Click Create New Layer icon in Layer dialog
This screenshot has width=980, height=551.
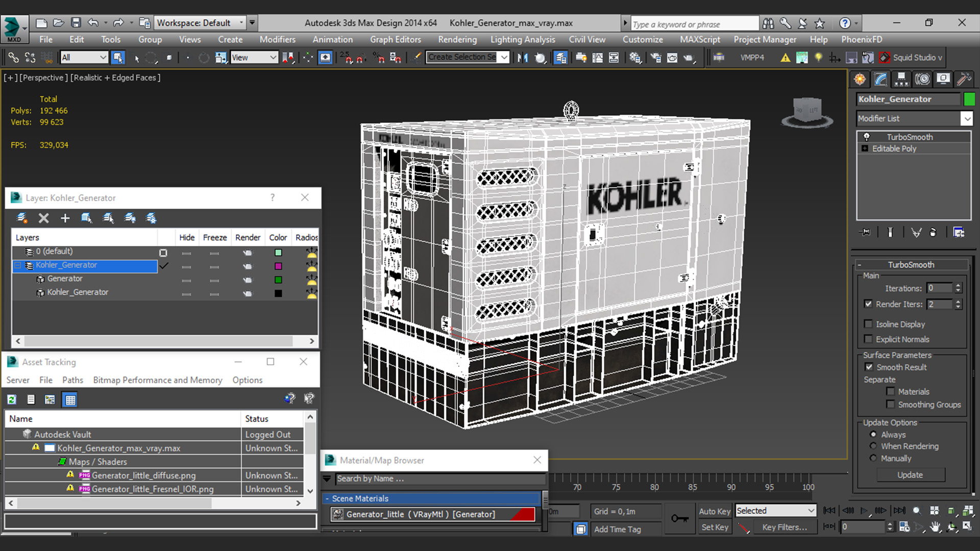22,218
